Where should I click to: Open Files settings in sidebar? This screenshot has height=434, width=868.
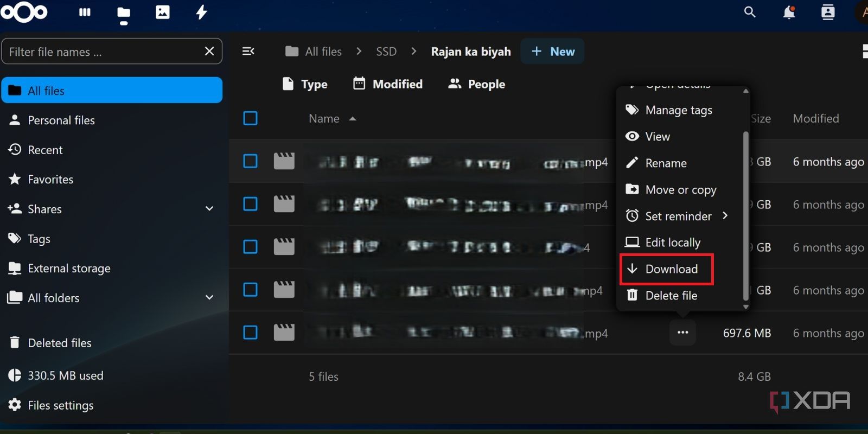coord(112,405)
